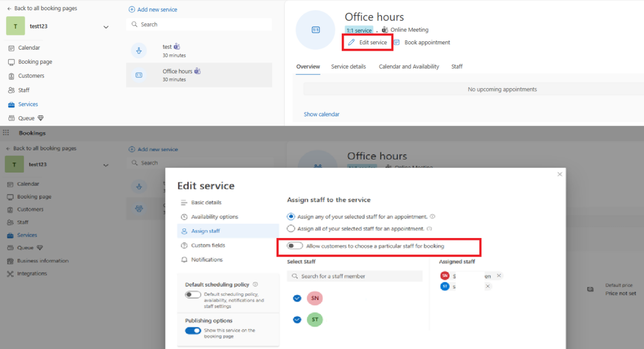
Task: Click the price tag icon beside Default price
Action: click(590, 289)
